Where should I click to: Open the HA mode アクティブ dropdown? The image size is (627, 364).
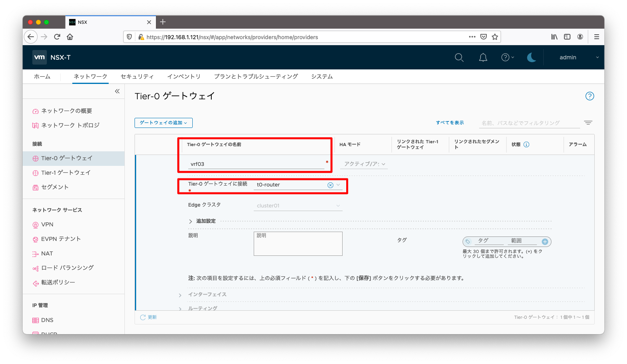pos(364,164)
